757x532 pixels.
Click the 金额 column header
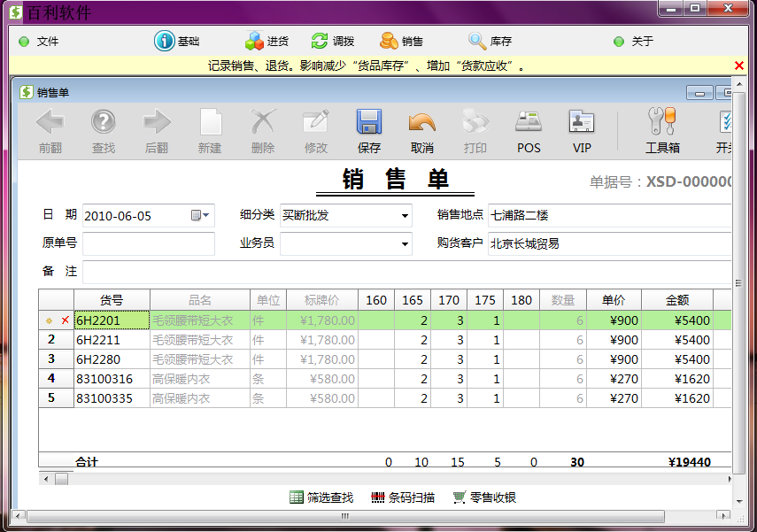click(x=677, y=300)
